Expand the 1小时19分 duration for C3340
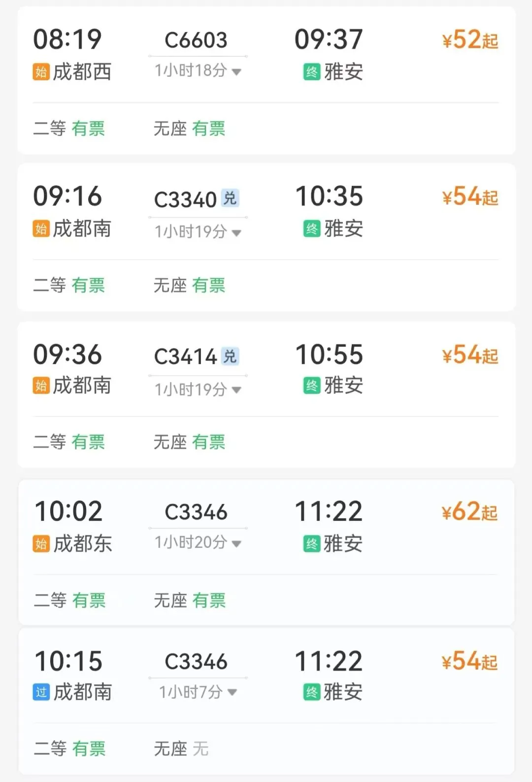532x782 pixels. point(198,231)
